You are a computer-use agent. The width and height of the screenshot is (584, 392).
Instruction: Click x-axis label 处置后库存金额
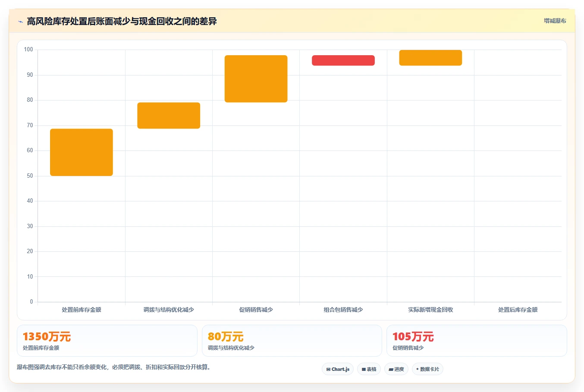coord(518,310)
